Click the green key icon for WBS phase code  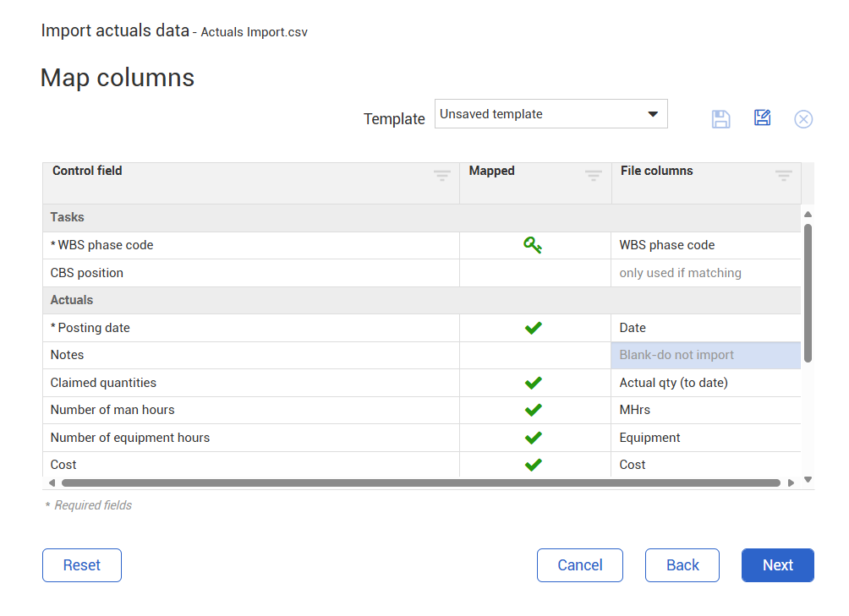point(533,245)
